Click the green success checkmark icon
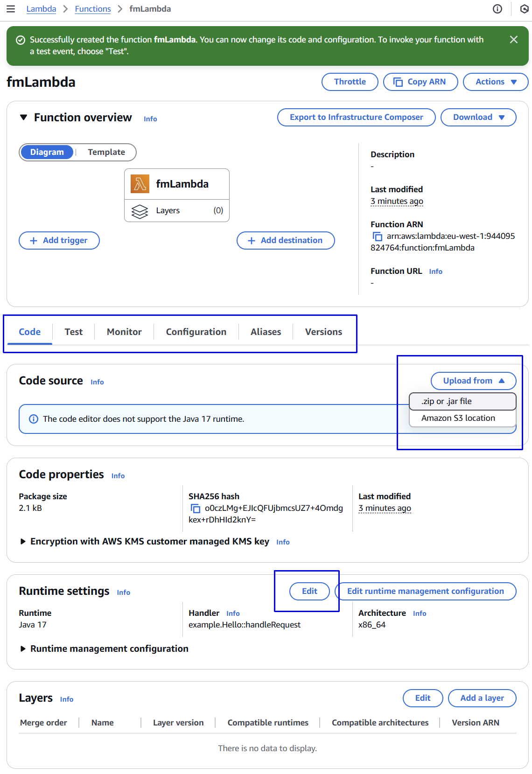Screen dimensions: 532x774 click(21, 40)
